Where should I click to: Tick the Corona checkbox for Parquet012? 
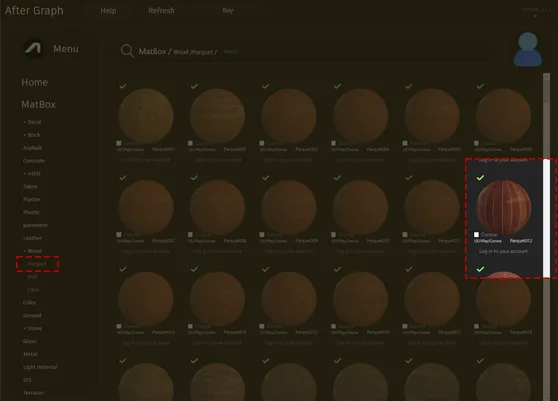(x=477, y=234)
